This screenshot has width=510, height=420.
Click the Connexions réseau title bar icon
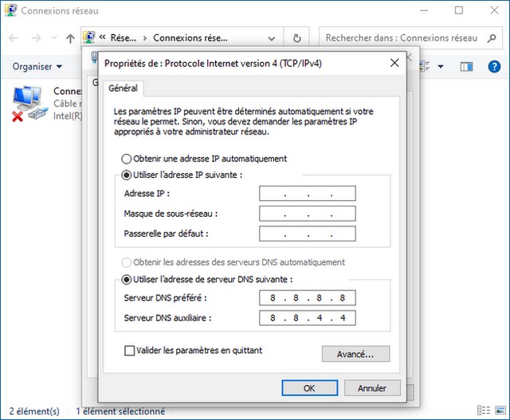click(x=10, y=10)
